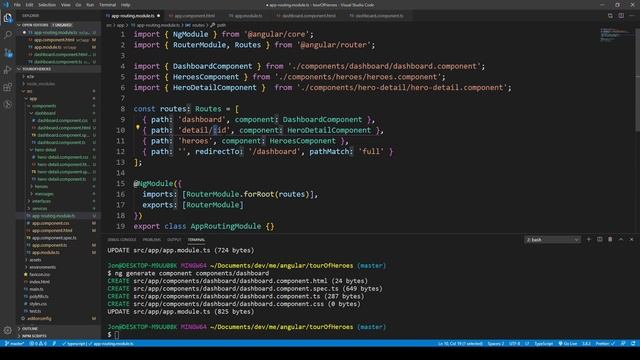
Task: Click the Go Live status bar button
Action: (x=568, y=344)
